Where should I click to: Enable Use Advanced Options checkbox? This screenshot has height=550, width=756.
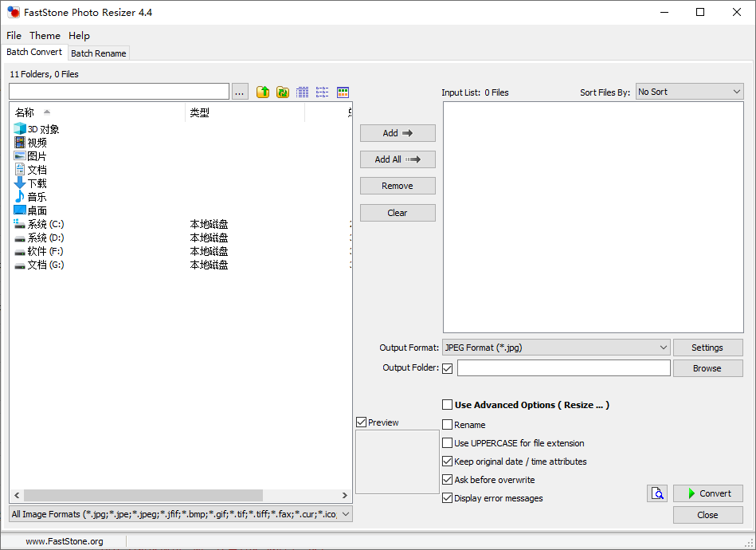(x=448, y=405)
